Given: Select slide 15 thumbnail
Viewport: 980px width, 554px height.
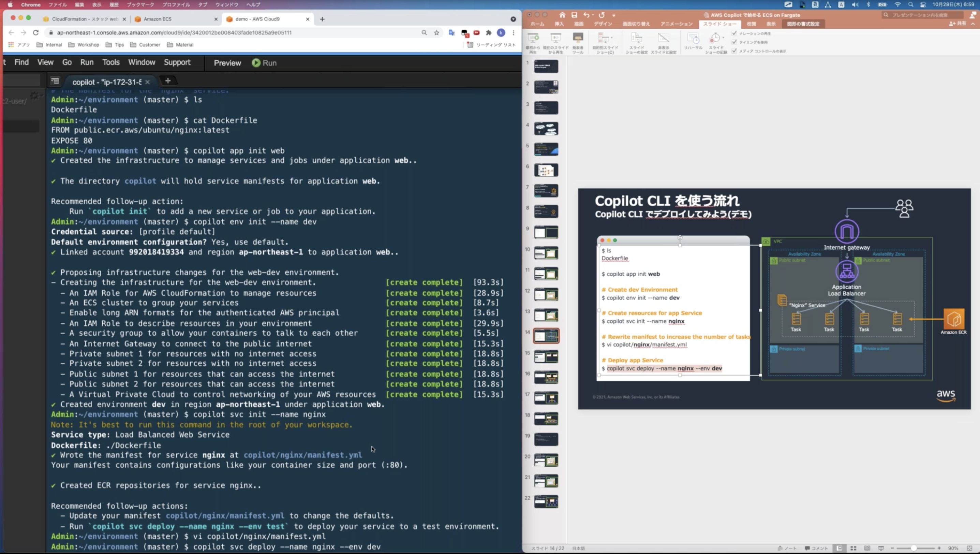Looking at the screenshot, I should [x=546, y=356].
